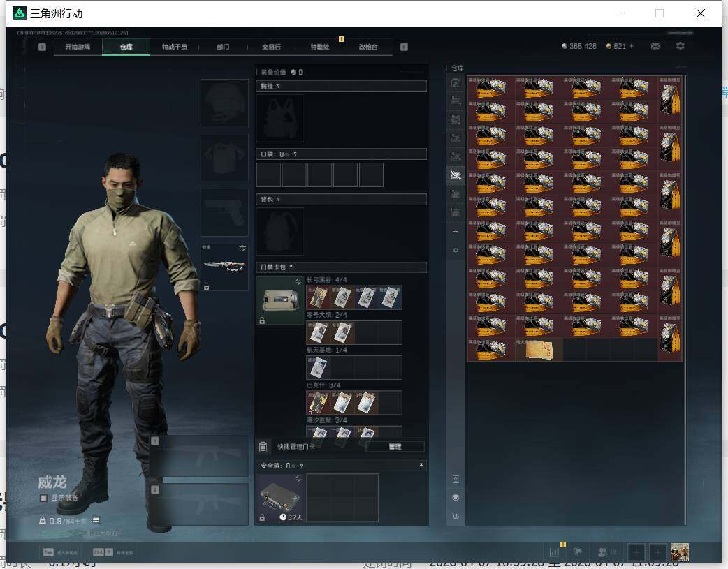Open warehouse sidebar small gear icon
Screen dimensions: 728x569
click(456, 250)
